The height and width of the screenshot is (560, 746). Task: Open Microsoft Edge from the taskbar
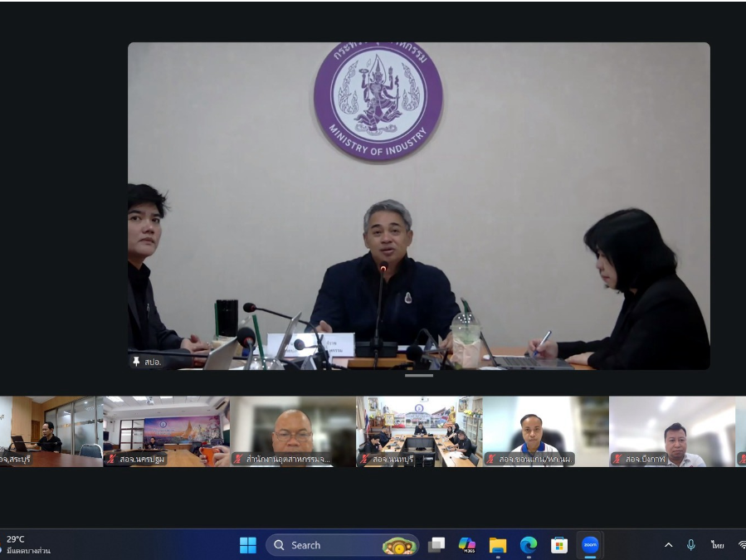point(529,545)
